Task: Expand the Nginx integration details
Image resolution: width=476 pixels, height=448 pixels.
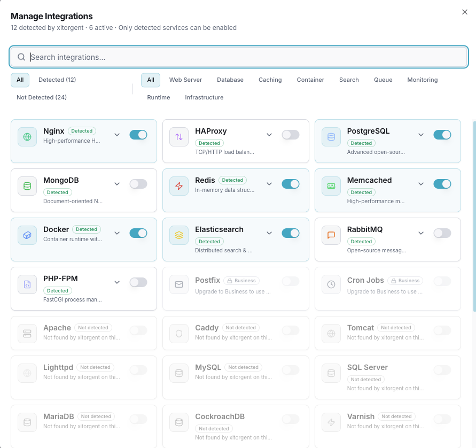Action: point(117,135)
